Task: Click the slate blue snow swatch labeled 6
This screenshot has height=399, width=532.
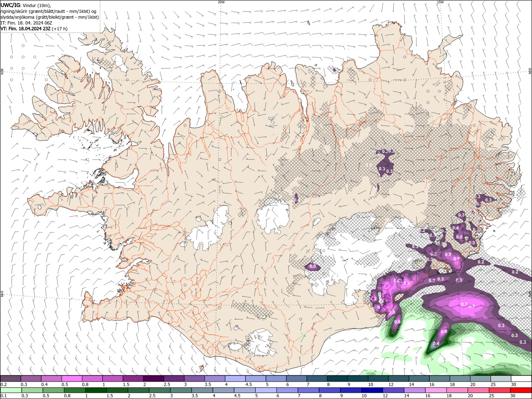Action: (x=296, y=379)
